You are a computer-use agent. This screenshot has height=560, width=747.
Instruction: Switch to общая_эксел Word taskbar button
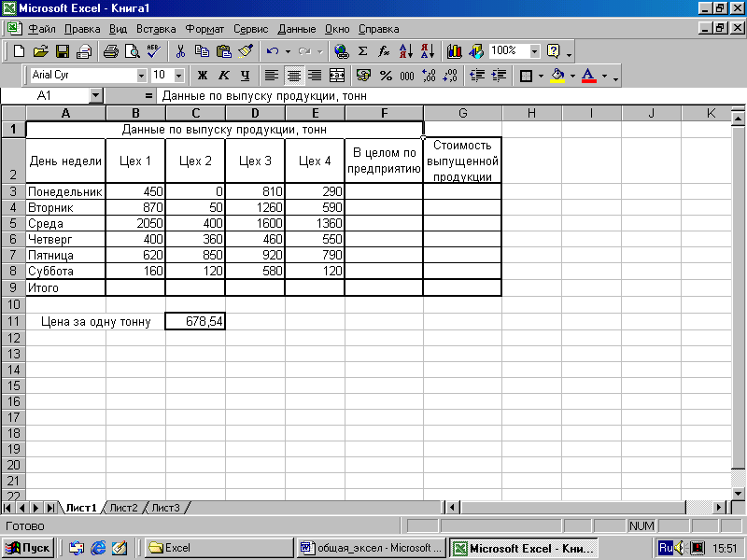coord(373,548)
